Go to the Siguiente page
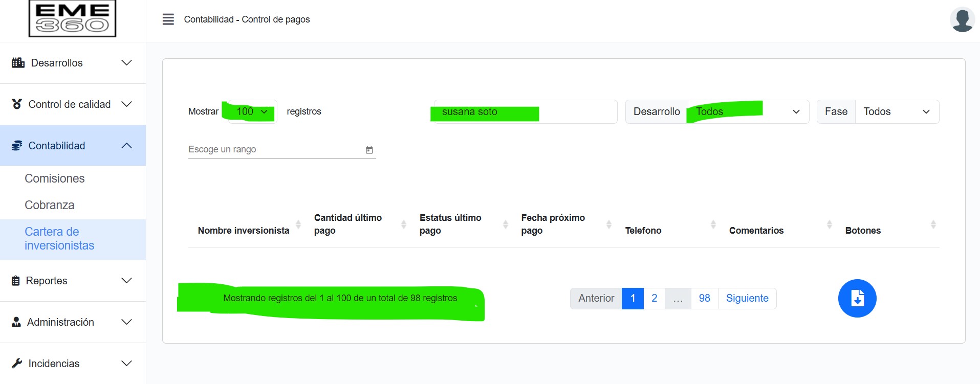Image resolution: width=980 pixels, height=384 pixels. pyautogui.click(x=747, y=298)
